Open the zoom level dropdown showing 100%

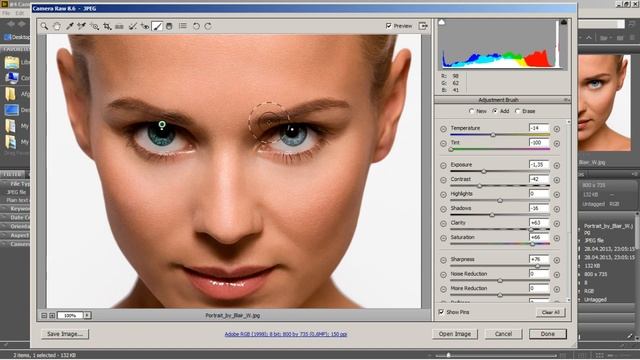click(88, 316)
